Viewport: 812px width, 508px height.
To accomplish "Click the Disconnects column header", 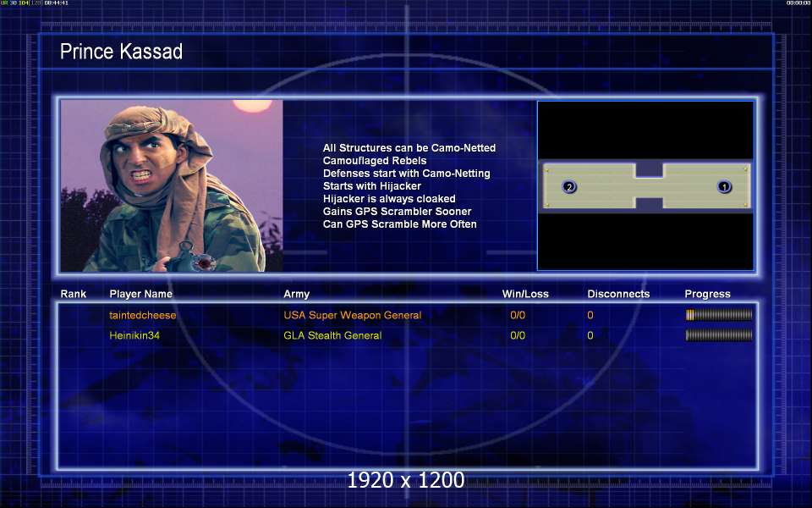I will 618,294.
